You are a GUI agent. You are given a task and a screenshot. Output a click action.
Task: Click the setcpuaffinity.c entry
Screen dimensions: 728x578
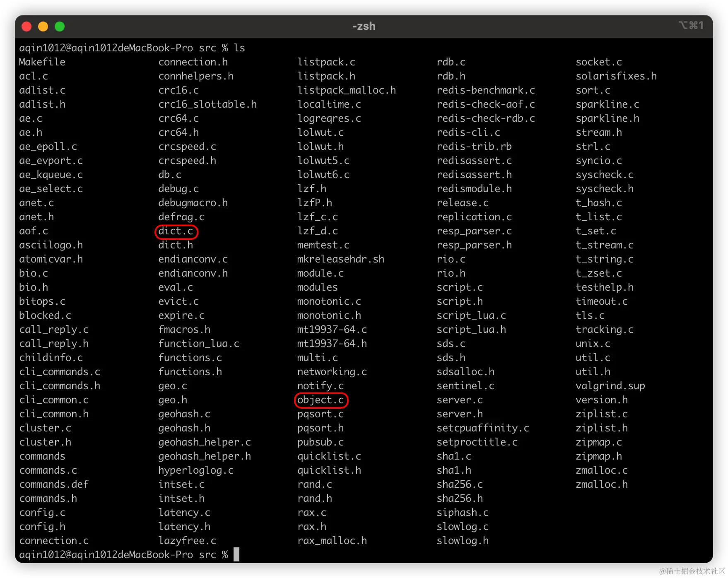483,428
